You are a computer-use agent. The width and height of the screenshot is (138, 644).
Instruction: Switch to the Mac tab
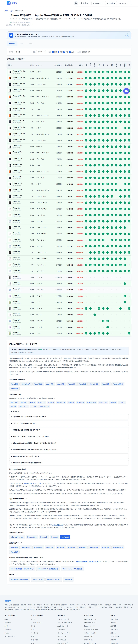30,44
